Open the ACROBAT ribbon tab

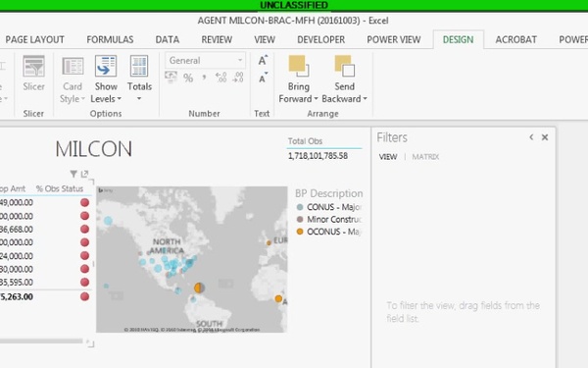pyautogui.click(x=516, y=39)
